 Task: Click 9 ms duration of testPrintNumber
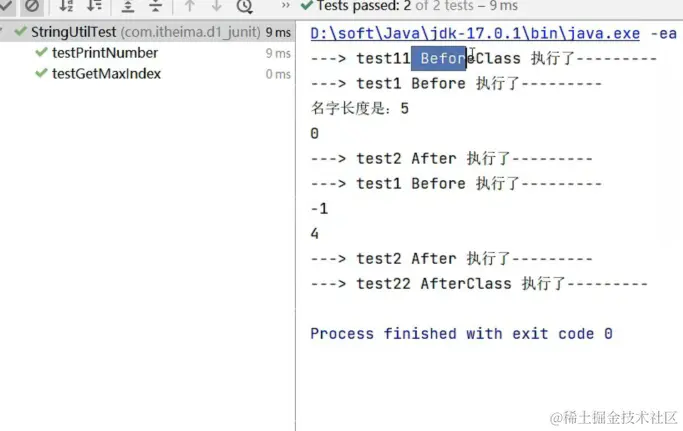tap(278, 53)
